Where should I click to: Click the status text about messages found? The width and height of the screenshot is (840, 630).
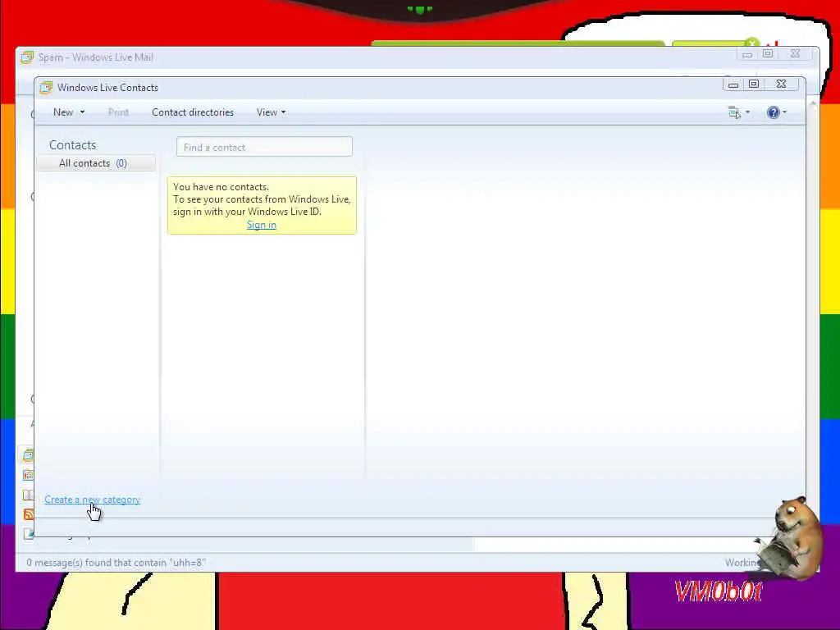coord(116,563)
